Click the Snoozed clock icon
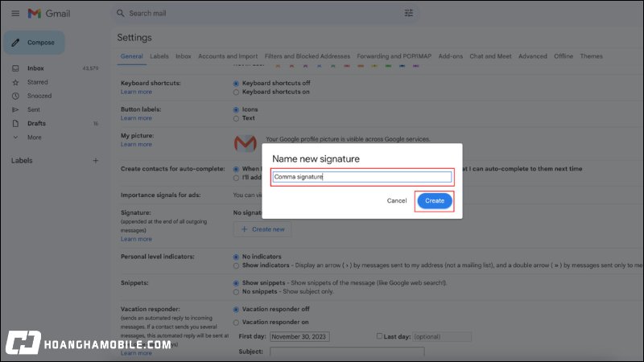The image size is (644, 362). 15,96
